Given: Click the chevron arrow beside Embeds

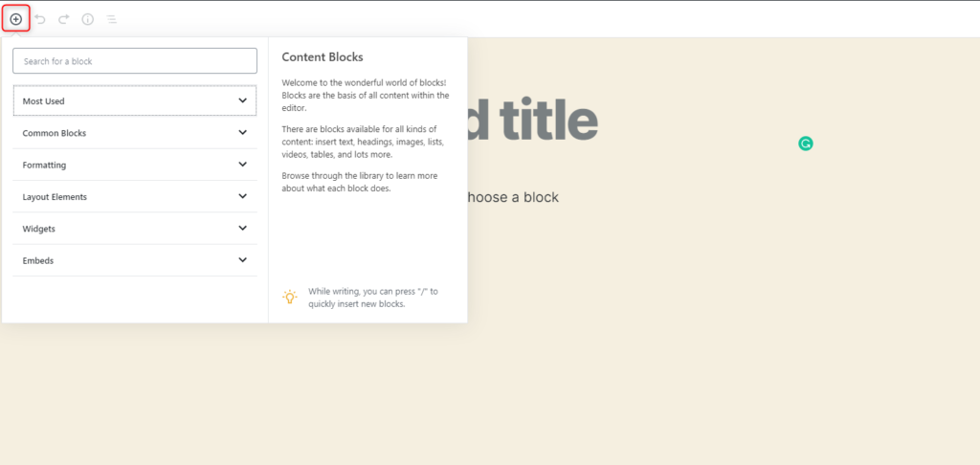Looking at the screenshot, I should (x=243, y=260).
